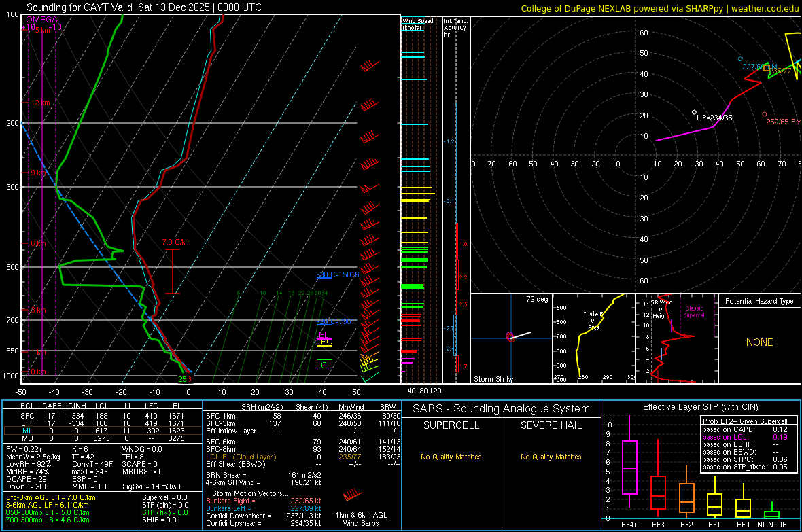Image resolution: width=802 pixels, height=532 pixels.
Task: Click the NONE hazard type value
Action: pyautogui.click(x=759, y=342)
